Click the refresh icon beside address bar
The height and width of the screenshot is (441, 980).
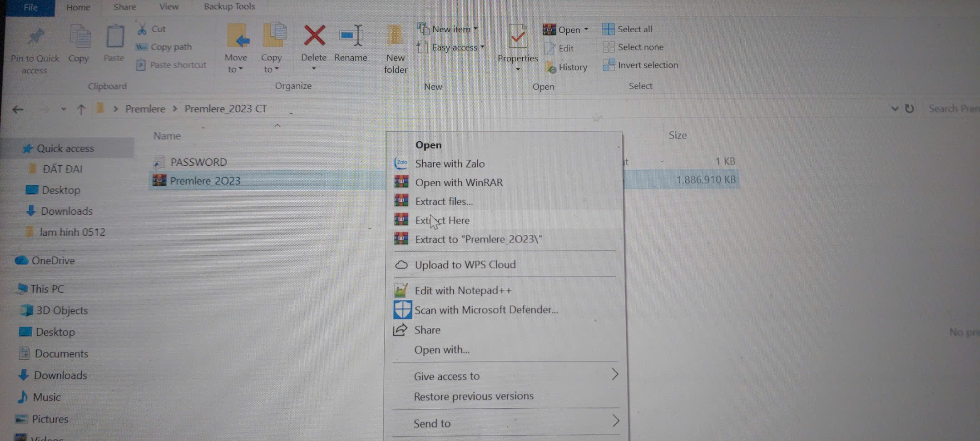point(909,109)
